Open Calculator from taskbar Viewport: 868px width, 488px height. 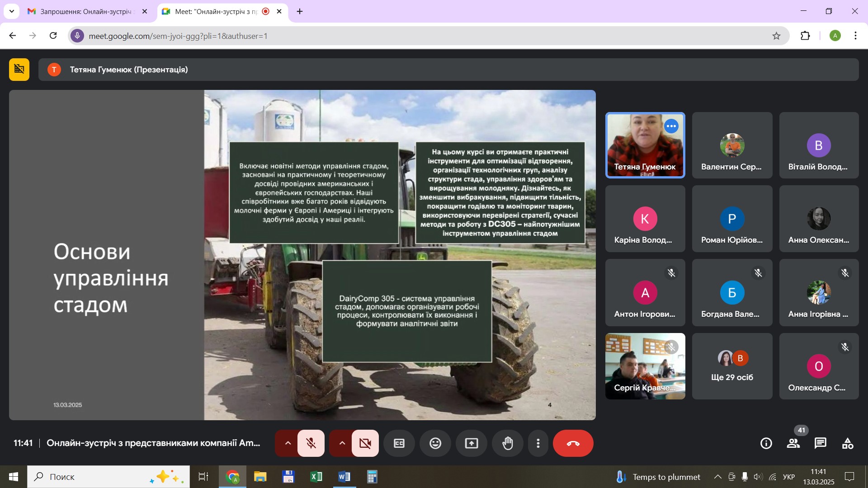[372, 477]
